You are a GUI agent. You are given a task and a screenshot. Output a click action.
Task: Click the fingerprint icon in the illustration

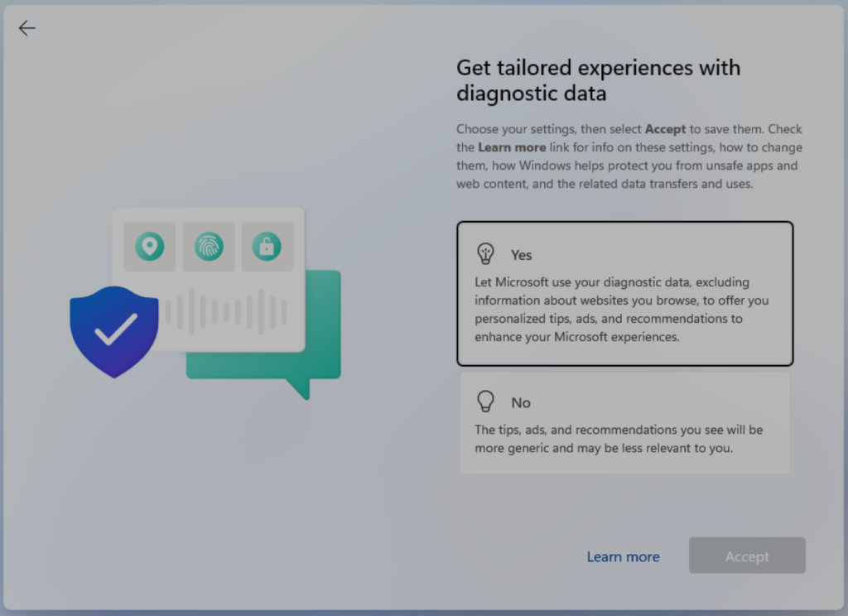(x=209, y=246)
